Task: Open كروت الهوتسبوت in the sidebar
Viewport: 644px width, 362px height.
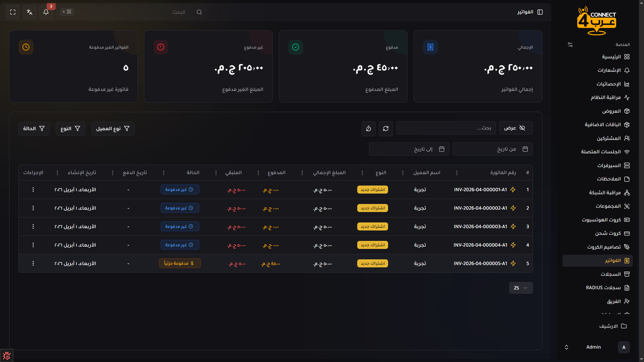Action: pos(598,220)
